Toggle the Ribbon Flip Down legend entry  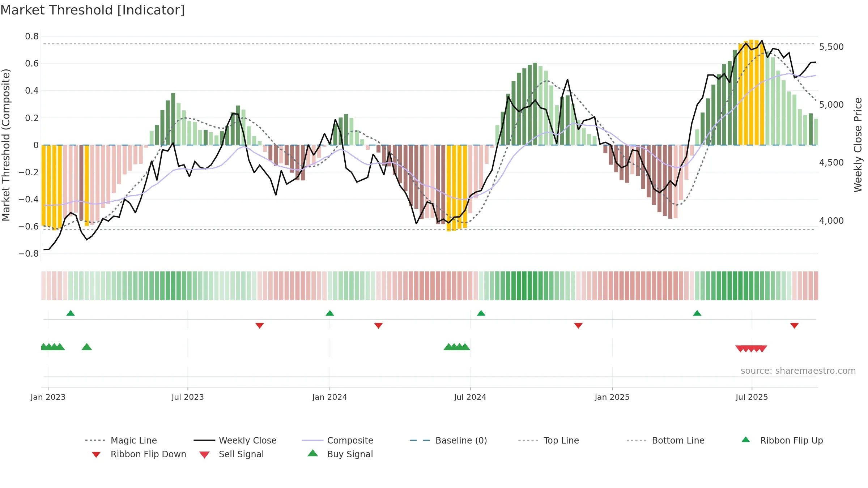click(139, 454)
